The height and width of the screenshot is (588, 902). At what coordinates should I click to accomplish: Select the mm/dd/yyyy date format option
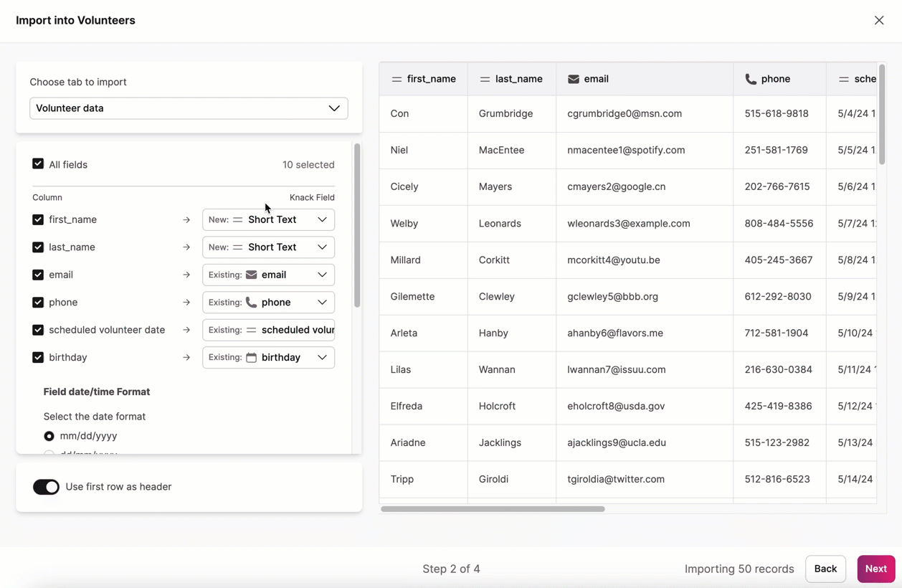pos(49,436)
